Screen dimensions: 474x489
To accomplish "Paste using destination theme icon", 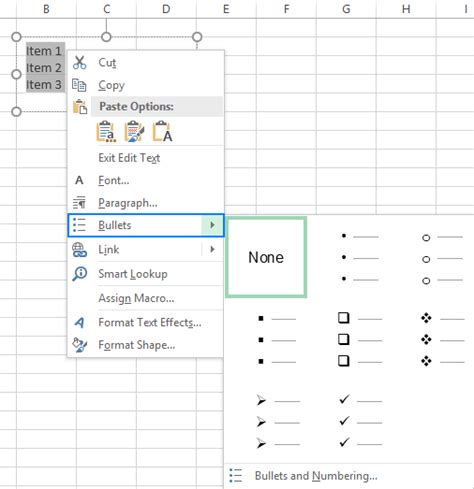I will coord(106,132).
